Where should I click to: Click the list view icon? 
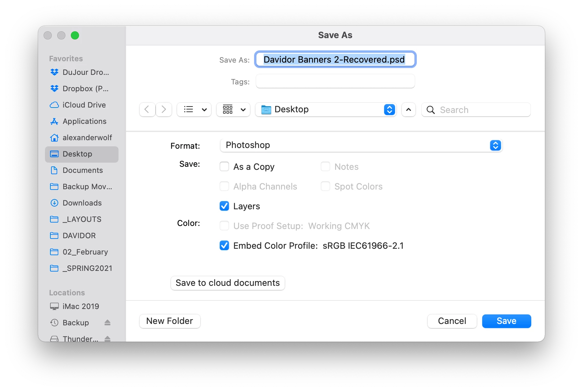189,110
